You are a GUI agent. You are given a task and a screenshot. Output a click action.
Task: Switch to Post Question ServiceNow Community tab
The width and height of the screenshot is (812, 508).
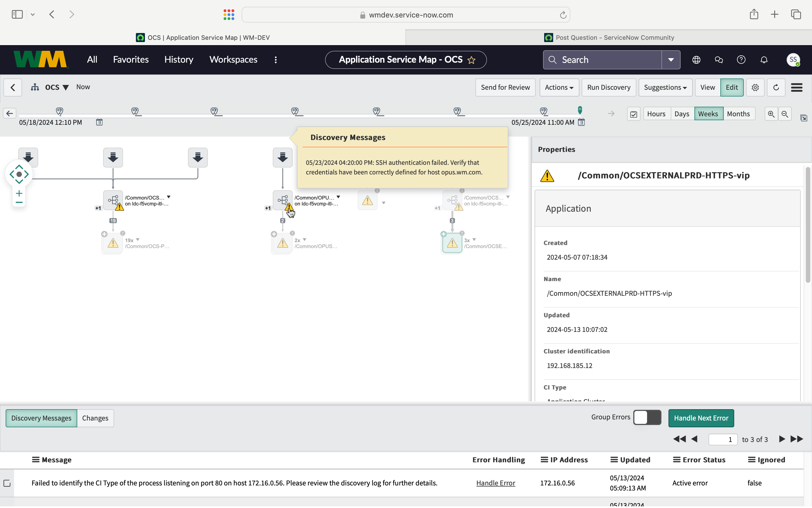(x=609, y=38)
